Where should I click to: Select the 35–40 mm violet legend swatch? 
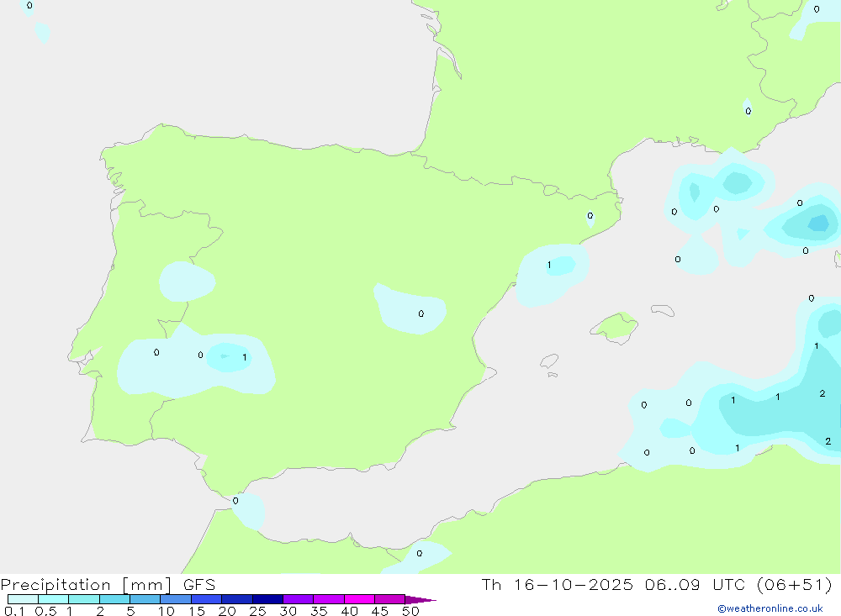click(328, 599)
